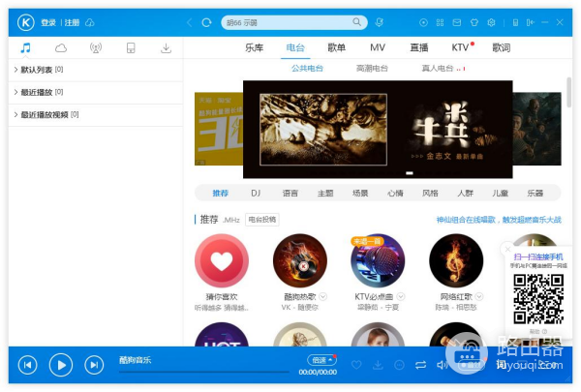Refresh the page with the reload icon
The height and width of the screenshot is (392, 581).
tap(207, 22)
